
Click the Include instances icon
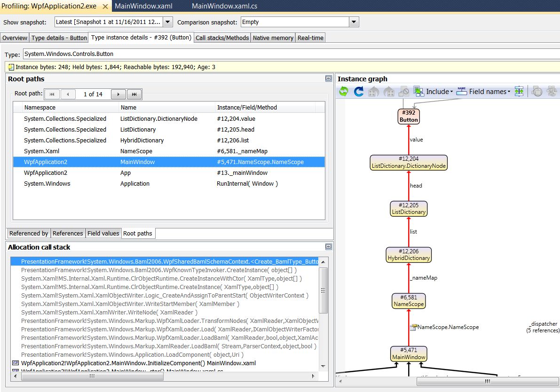[x=418, y=92]
